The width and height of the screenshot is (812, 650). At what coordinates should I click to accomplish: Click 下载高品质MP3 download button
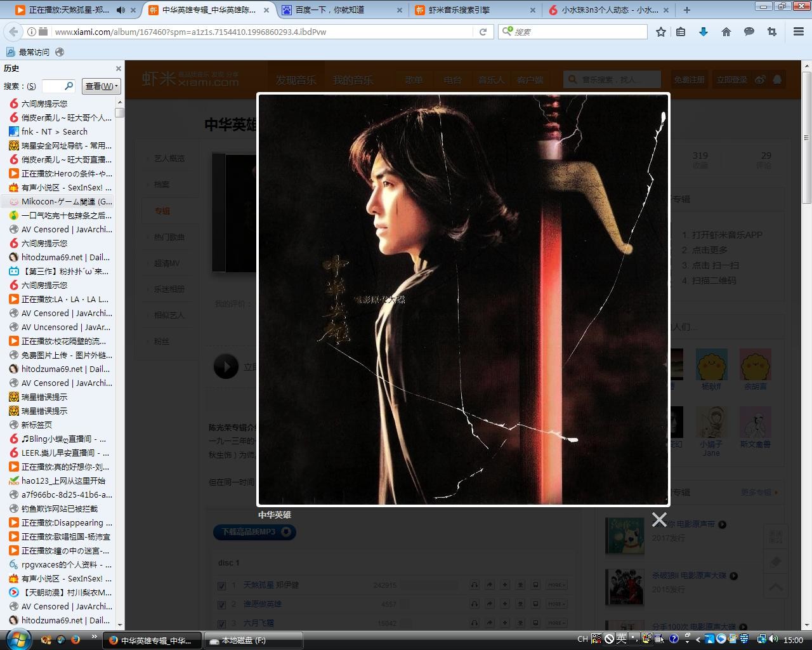coord(254,532)
